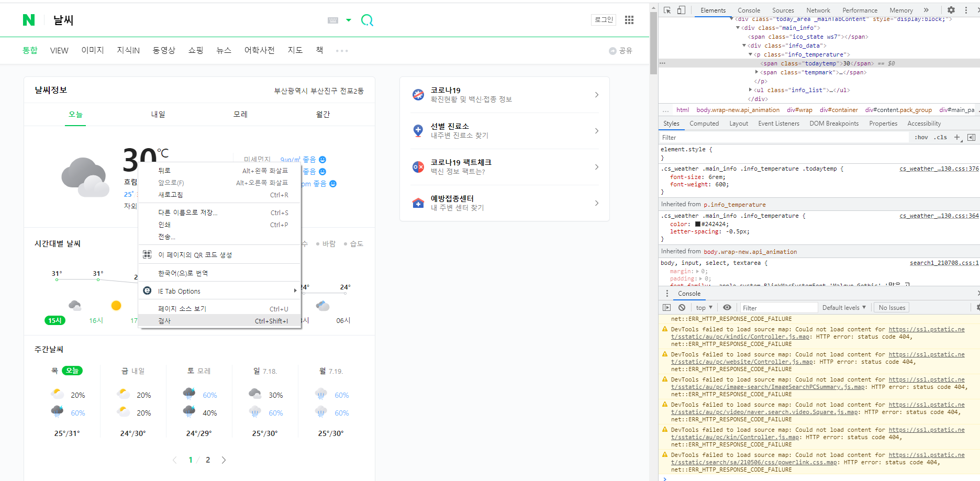
Task: Expand the ul class info_list node
Action: click(x=750, y=90)
